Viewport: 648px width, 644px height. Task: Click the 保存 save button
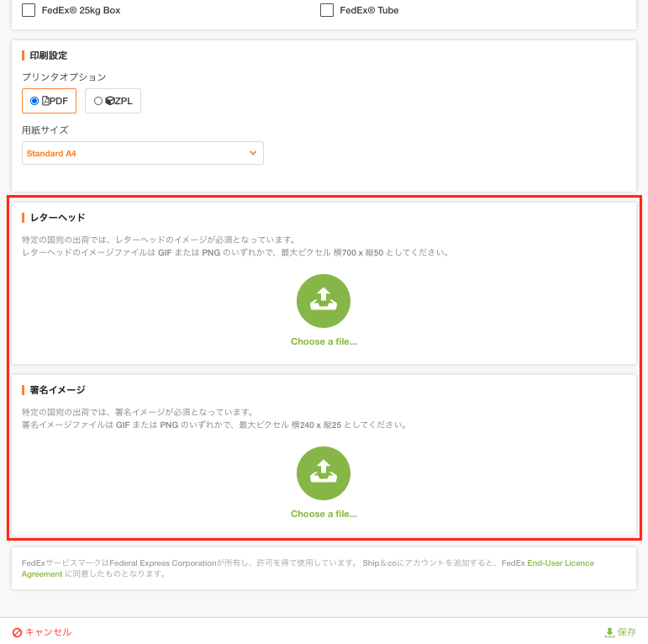point(620,632)
